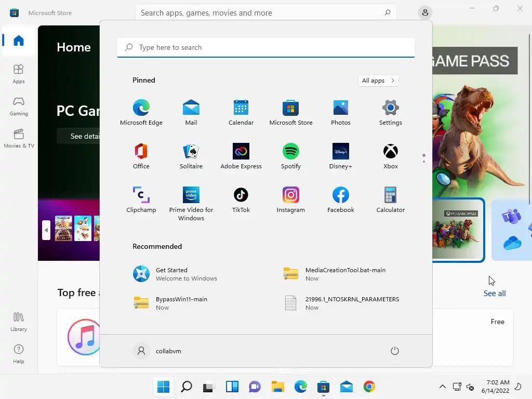Select the Teams and OneDrive carousel thumbnail
This screenshot has height=399, width=532.
point(512,230)
